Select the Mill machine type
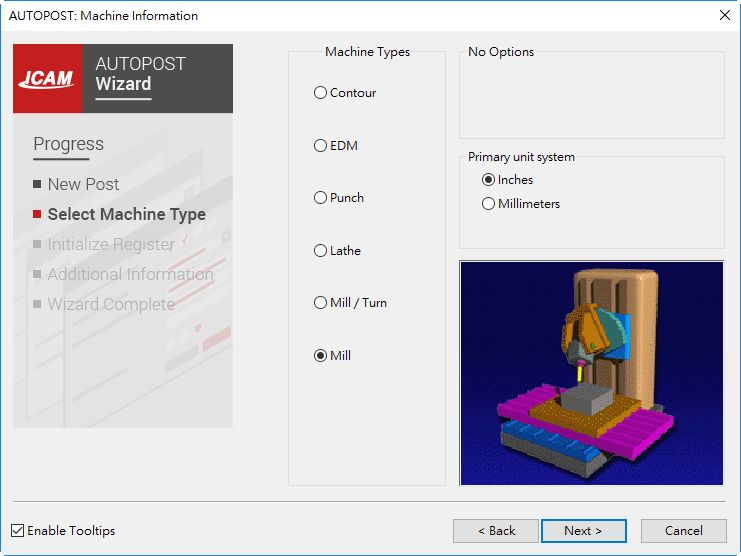Image resolution: width=741 pixels, height=556 pixels. click(321, 356)
